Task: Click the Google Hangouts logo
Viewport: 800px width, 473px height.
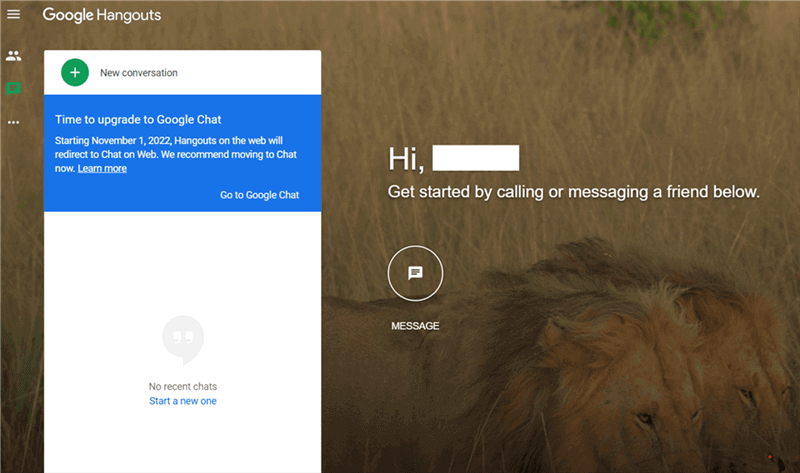Action: tap(102, 15)
